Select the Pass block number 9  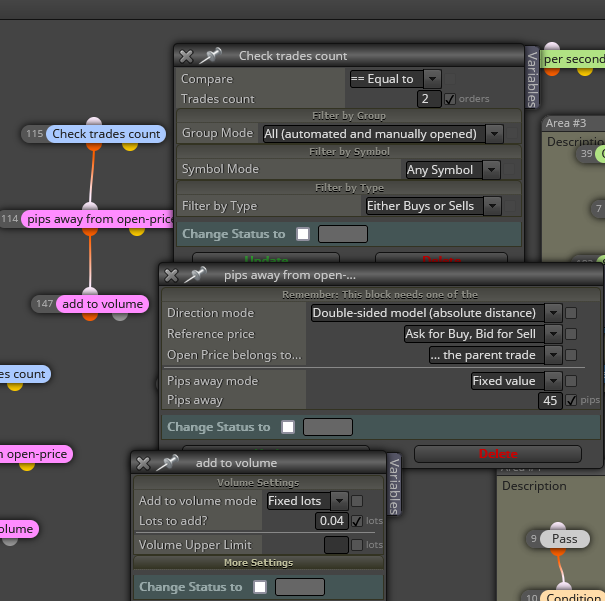(565, 539)
